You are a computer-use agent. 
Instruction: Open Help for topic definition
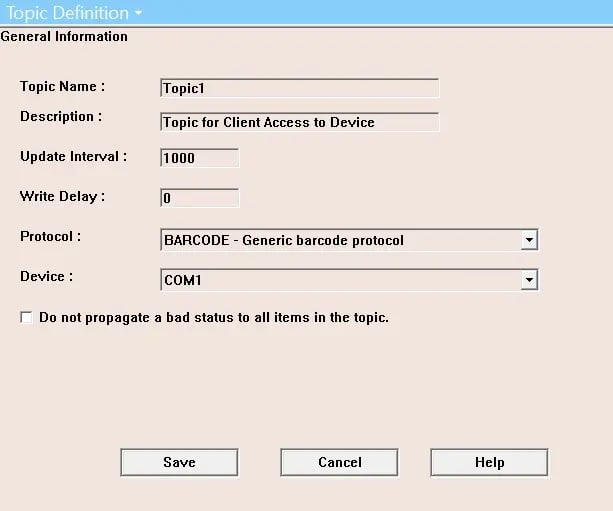[489, 462]
